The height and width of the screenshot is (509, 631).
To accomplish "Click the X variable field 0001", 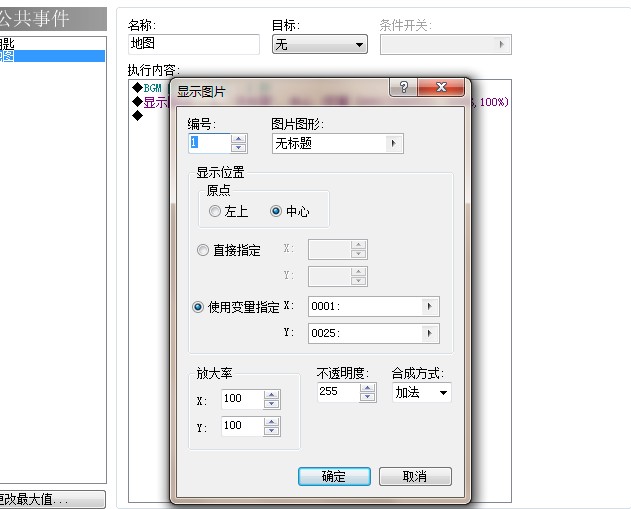I will 373,307.
